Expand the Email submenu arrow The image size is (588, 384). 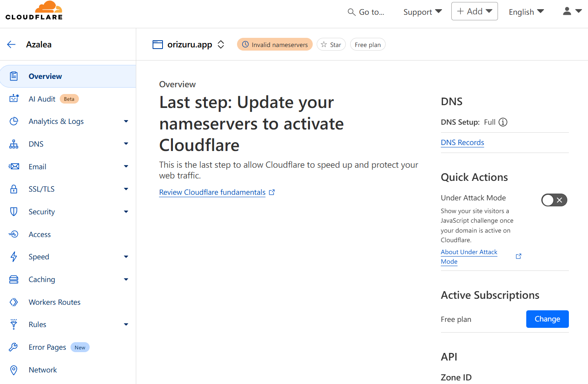[126, 167]
